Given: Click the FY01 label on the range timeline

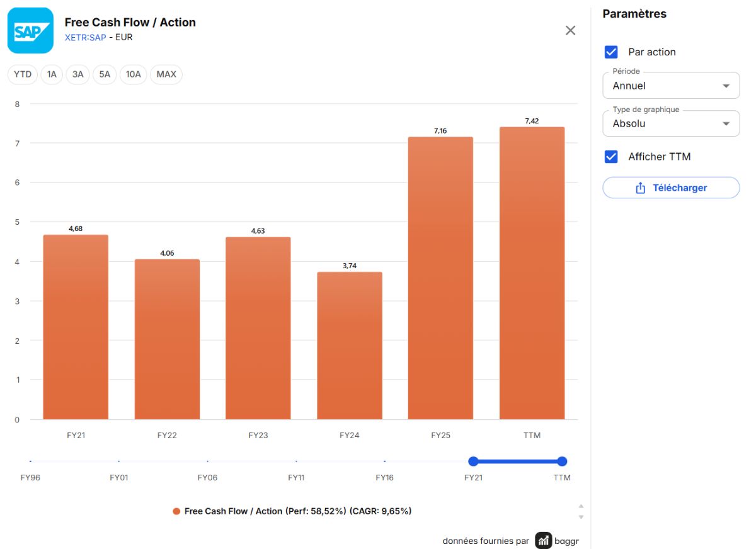Looking at the screenshot, I should point(119,478).
